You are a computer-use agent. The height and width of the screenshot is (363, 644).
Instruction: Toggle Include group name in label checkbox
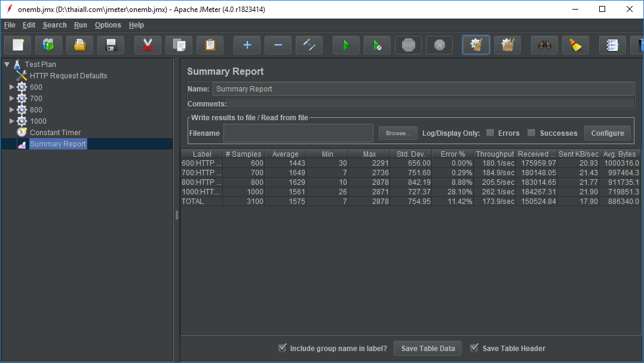(283, 348)
